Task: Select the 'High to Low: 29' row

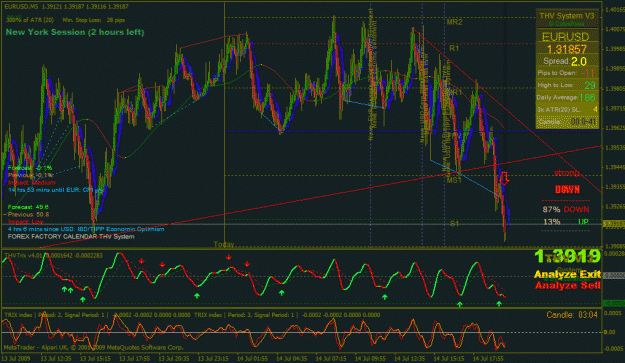Action: coord(566,85)
